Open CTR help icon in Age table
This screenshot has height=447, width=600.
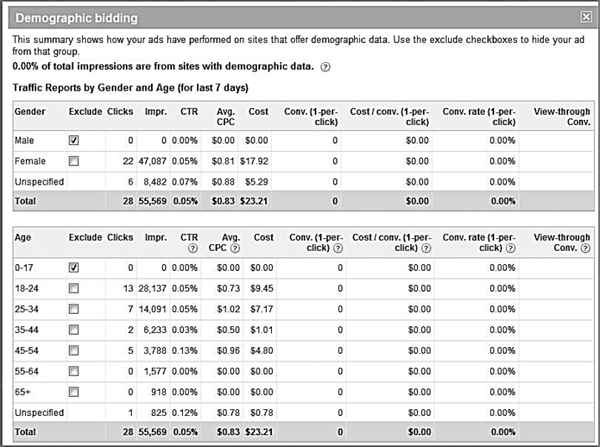[193, 248]
